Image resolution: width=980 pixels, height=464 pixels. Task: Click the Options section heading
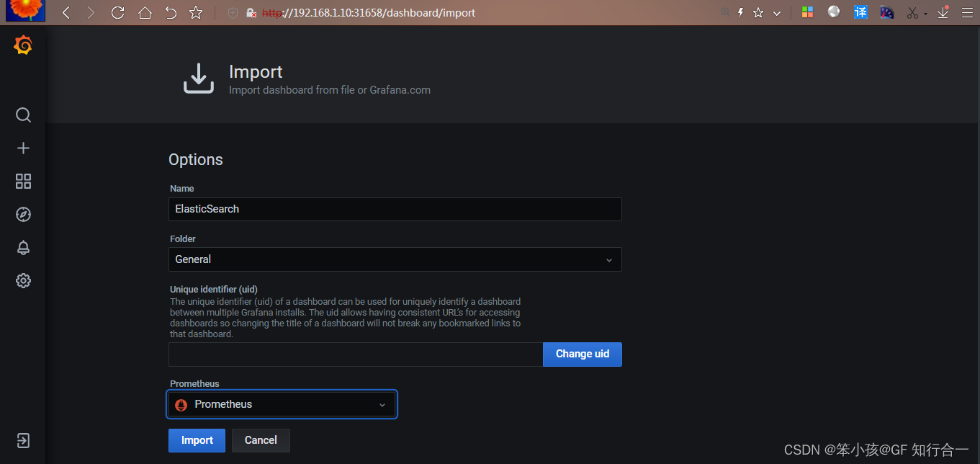click(196, 160)
